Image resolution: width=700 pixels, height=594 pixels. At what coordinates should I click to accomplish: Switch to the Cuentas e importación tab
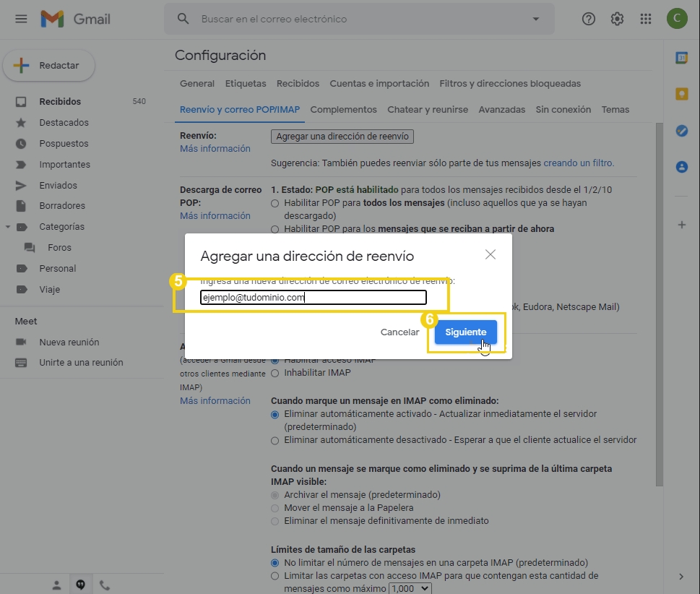click(379, 84)
